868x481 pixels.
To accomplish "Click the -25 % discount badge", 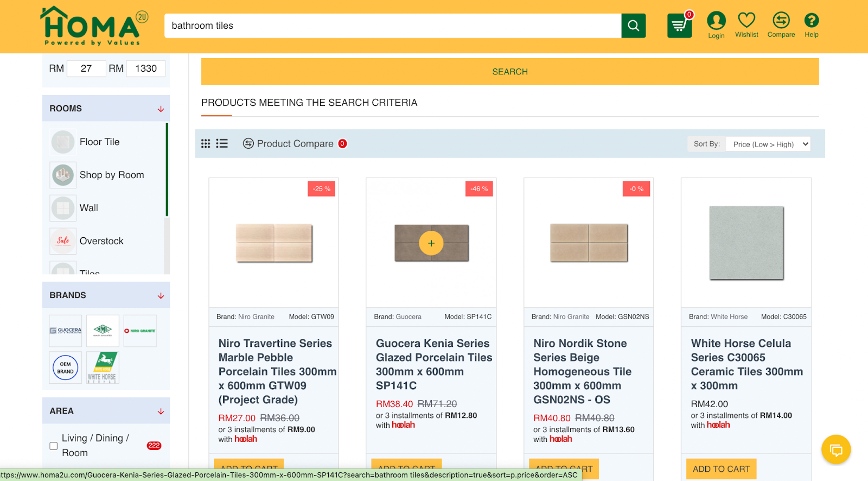I will pyautogui.click(x=322, y=189).
